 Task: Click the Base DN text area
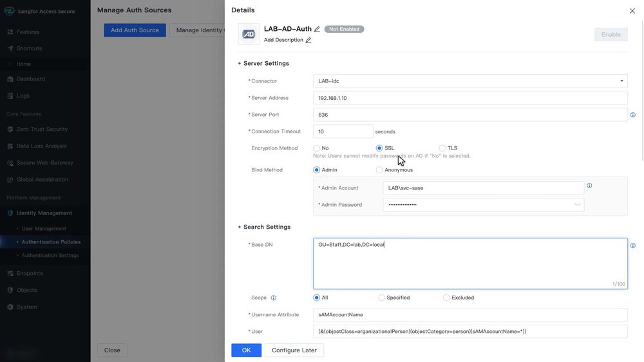pos(470,263)
